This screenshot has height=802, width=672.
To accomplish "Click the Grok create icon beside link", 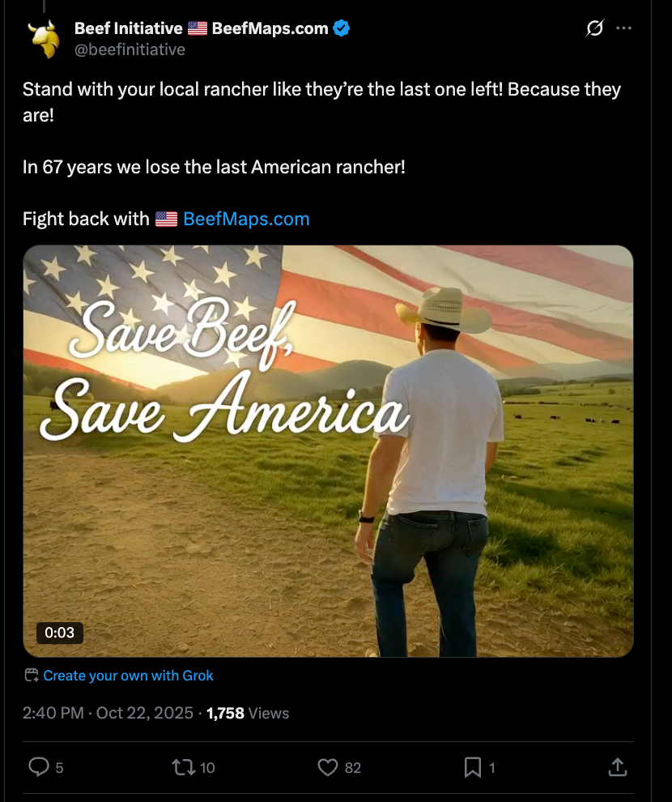I will 32,675.
